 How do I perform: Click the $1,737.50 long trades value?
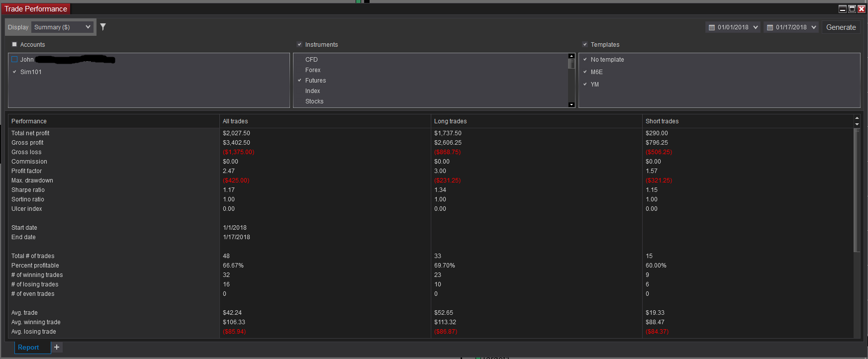point(448,133)
